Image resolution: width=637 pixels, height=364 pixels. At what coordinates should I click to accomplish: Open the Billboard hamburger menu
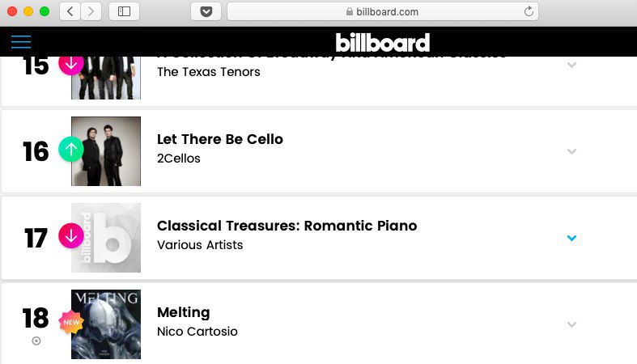[21, 42]
